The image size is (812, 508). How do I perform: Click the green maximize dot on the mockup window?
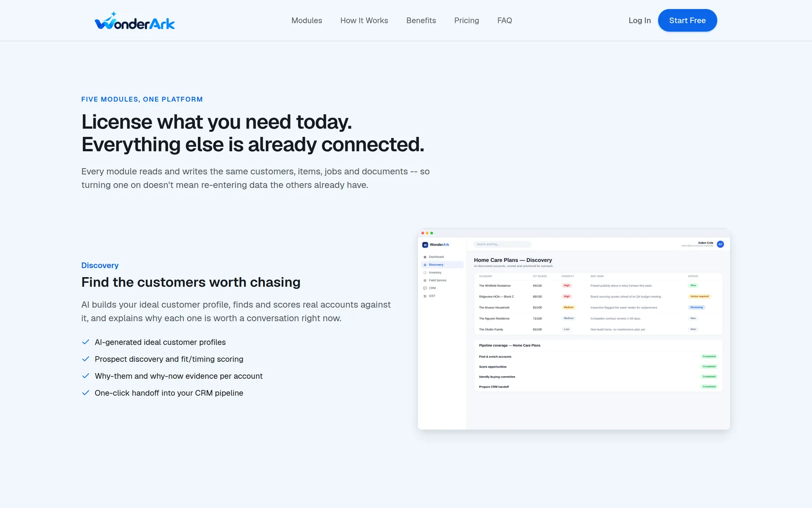pos(432,233)
